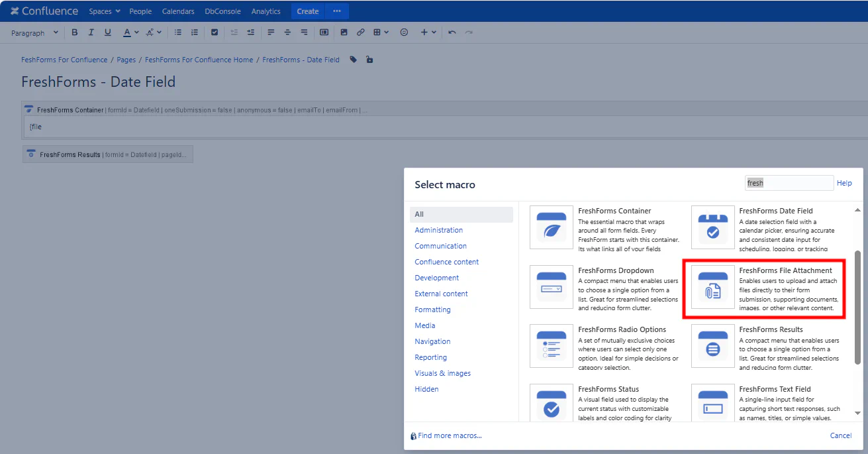This screenshot has width=868, height=454.
Task: Add a label using the tag icon
Action: (x=352, y=59)
